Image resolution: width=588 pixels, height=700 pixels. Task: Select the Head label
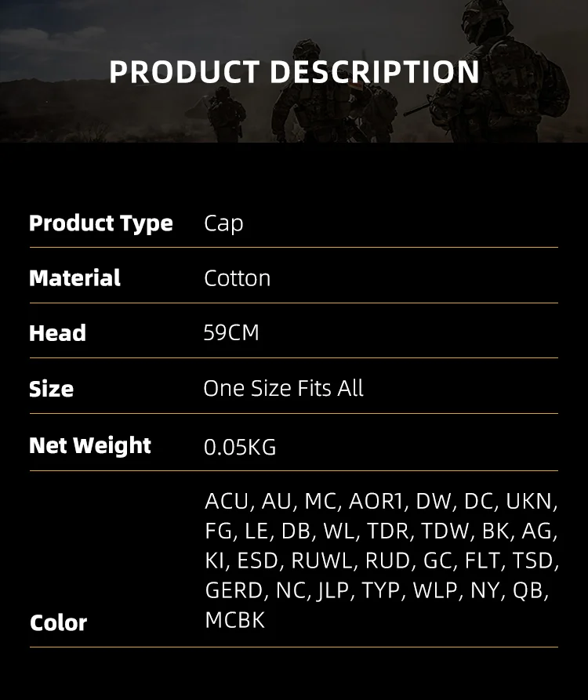tap(57, 333)
